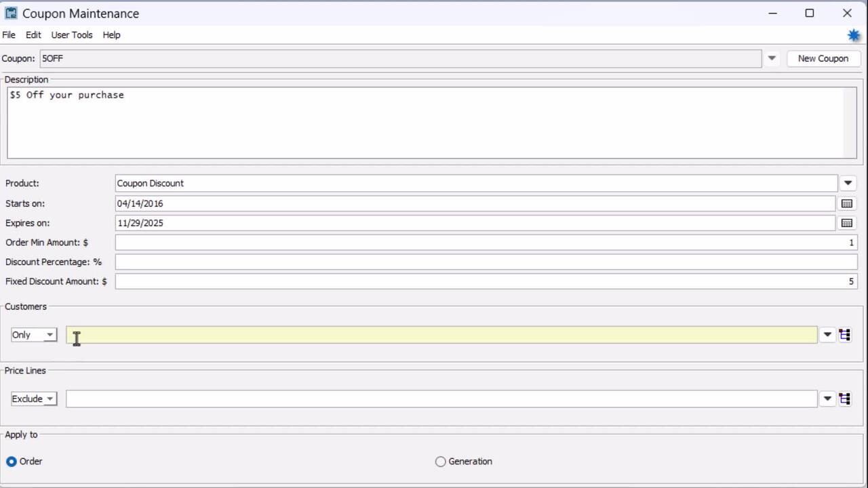Click the blue starburst icon below Close

click(x=854, y=35)
